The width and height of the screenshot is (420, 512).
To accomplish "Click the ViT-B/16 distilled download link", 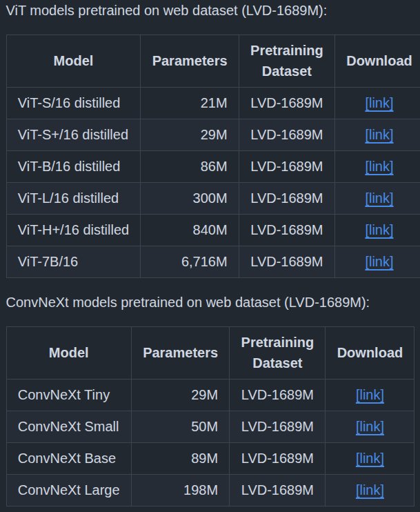I will point(379,167).
